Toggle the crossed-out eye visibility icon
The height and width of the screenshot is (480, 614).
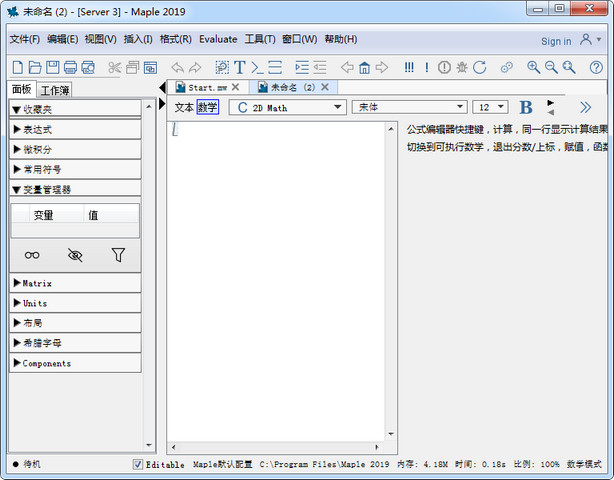(75, 255)
